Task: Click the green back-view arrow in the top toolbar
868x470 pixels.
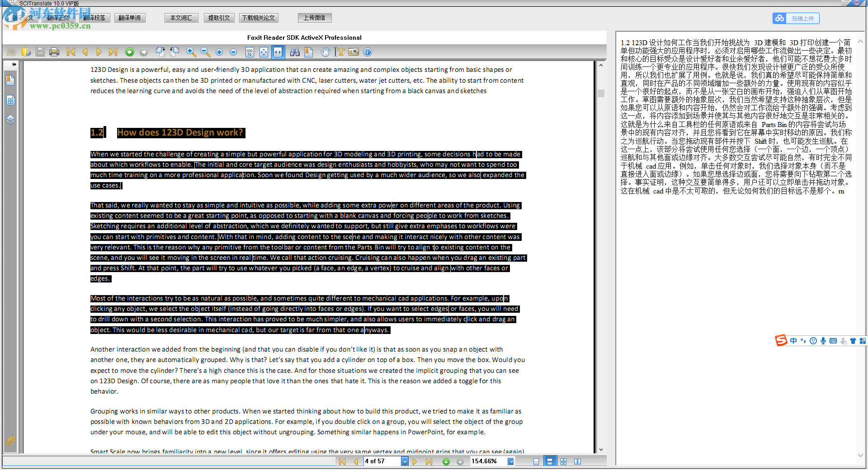Action: (130, 52)
